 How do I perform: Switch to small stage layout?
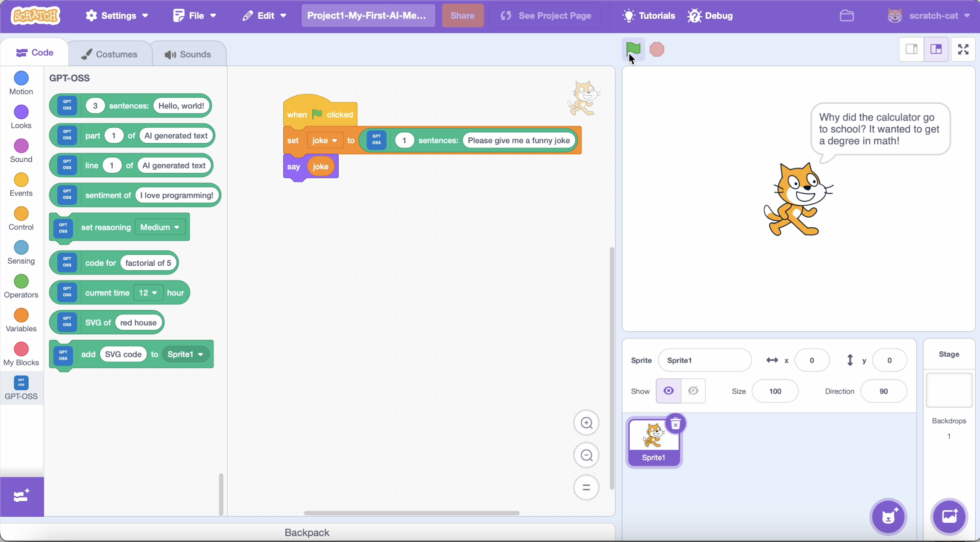(911, 49)
